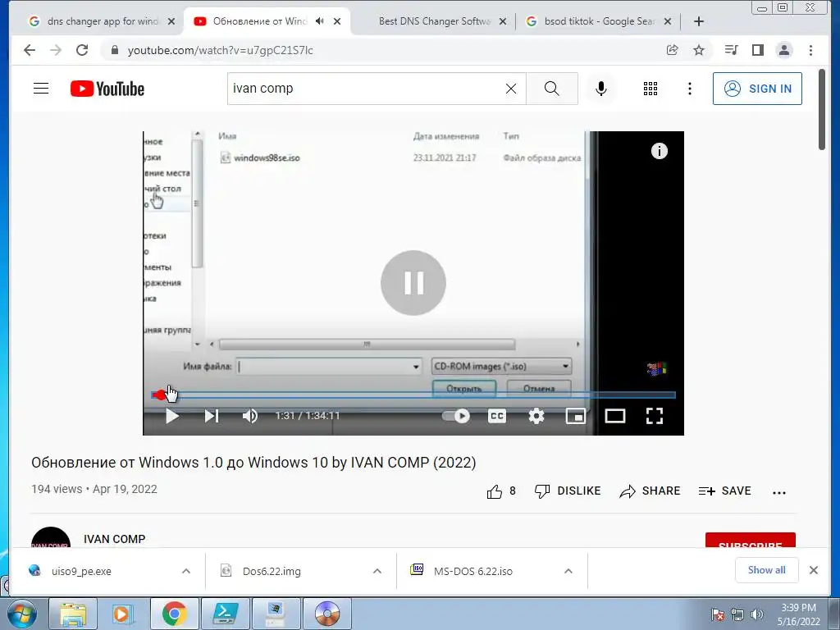Open Windows Explorer from taskbar
Viewport: 840px width, 630px height.
tap(73, 614)
